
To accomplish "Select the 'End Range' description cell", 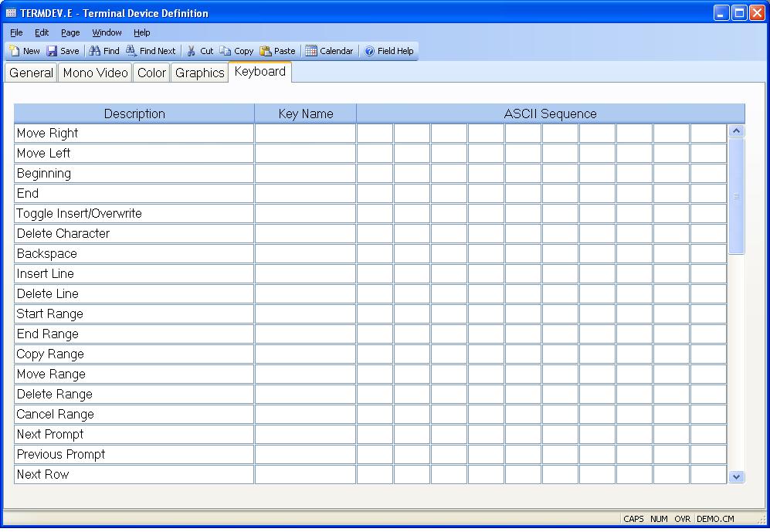I will [x=134, y=334].
